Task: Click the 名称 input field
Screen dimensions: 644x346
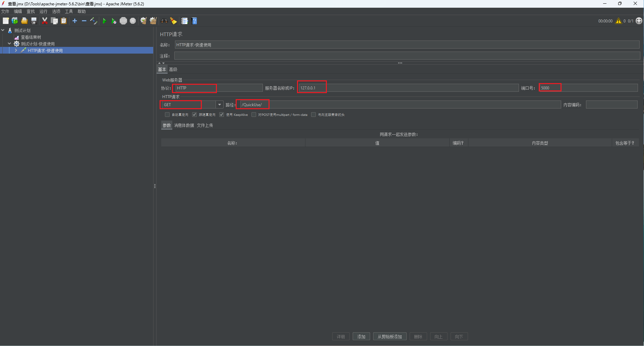Action: coord(407,45)
